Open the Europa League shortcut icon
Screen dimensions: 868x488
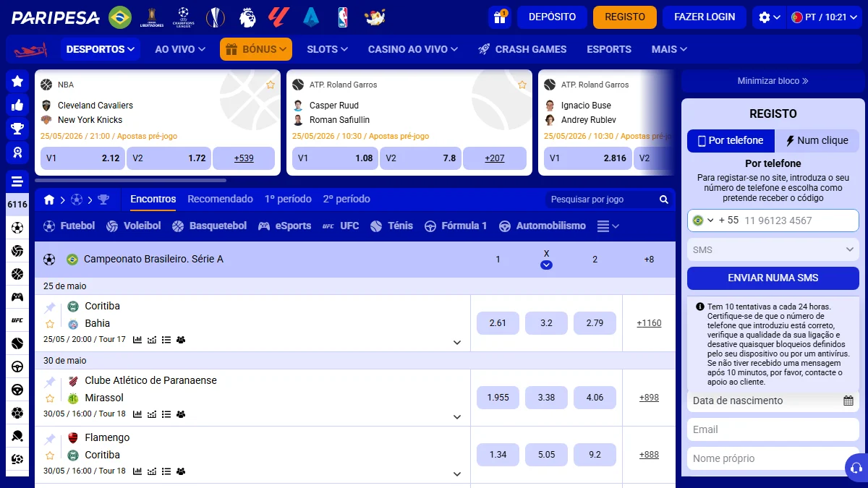[216, 17]
